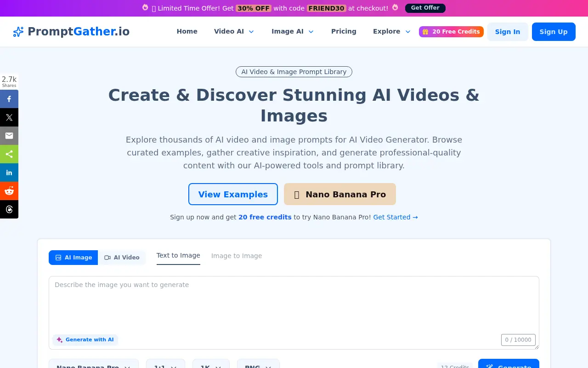588x368 pixels.
Task: Open the PNG output format dropdown
Action: click(258, 366)
